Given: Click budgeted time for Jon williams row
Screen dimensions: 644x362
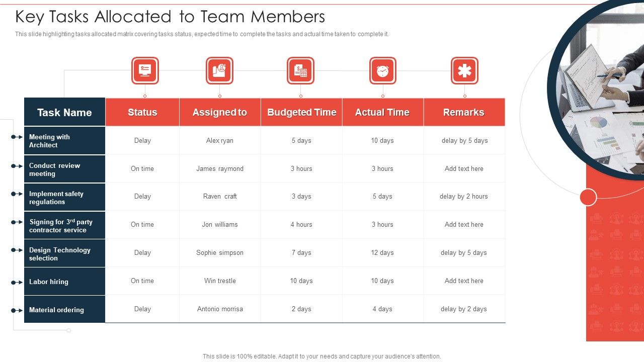Looking at the screenshot, I should pyautogui.click(x=301, y=225).
